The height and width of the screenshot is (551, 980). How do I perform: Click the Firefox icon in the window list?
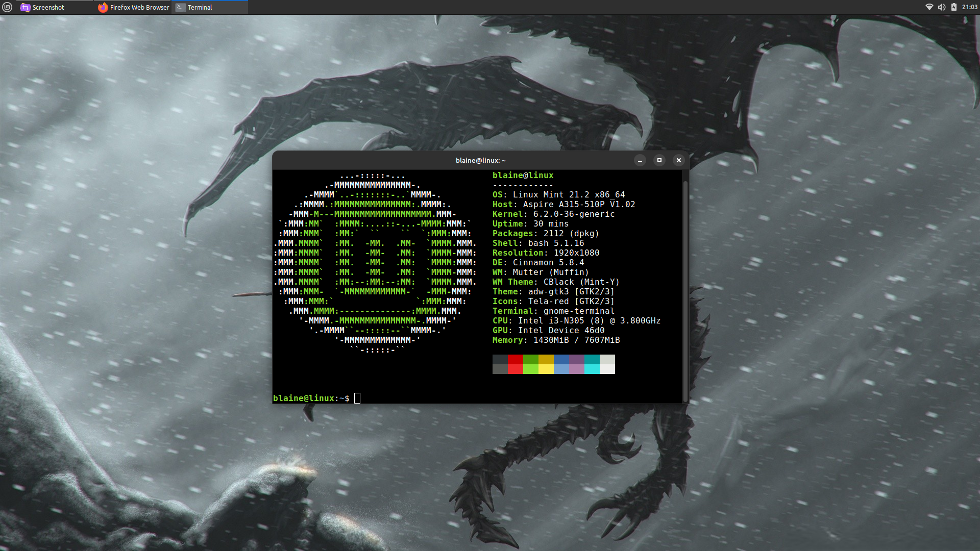[103, 7]
